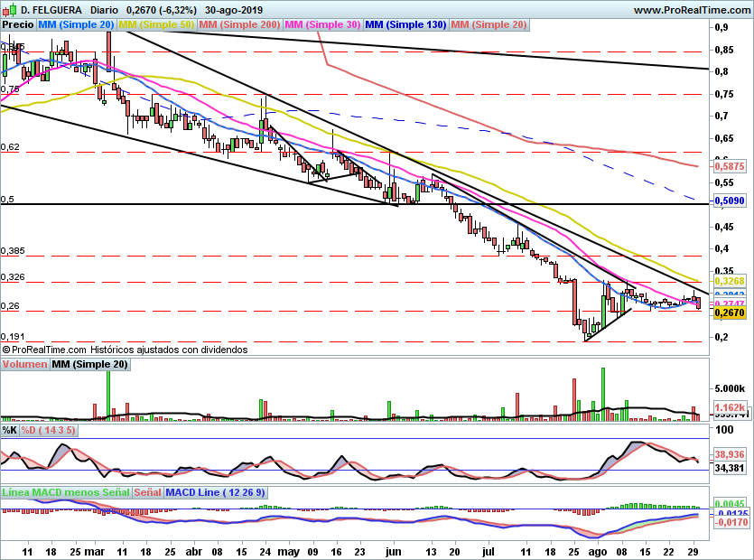Click the 0,5090 blue price tag
Screen dimensions: 754x560
coord(730,201)
